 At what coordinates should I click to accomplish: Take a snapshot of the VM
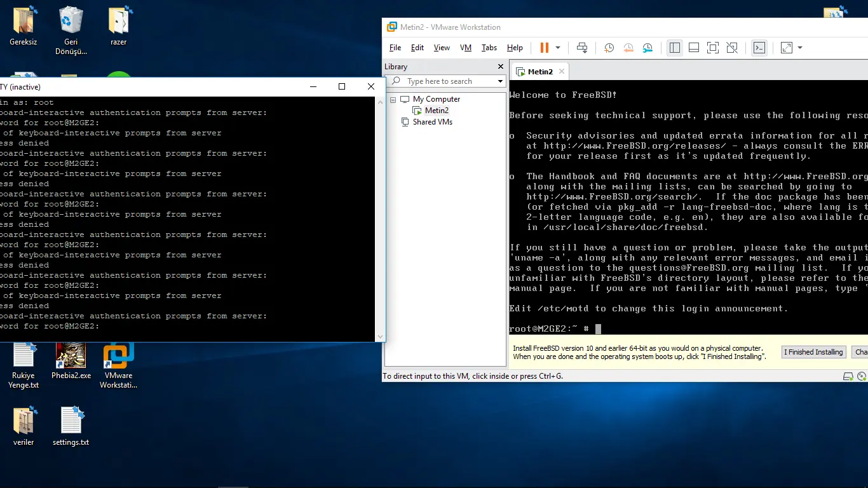609,48
